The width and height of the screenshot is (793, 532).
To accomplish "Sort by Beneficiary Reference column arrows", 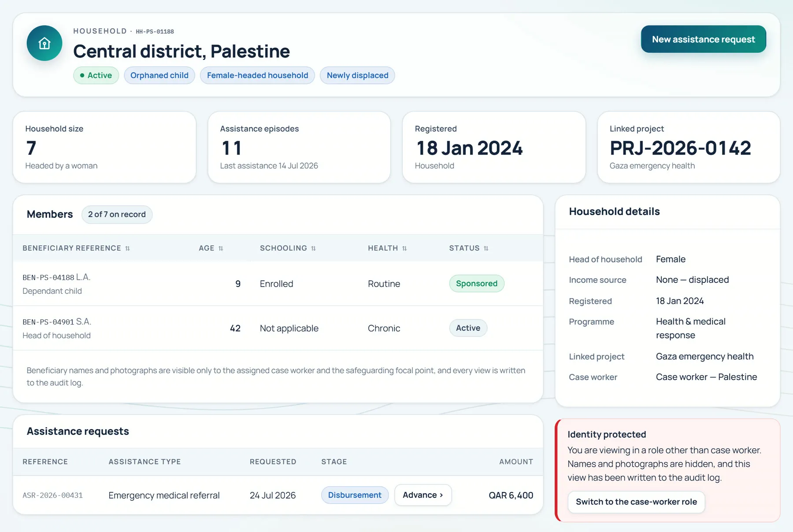I will tap(127, 248).
